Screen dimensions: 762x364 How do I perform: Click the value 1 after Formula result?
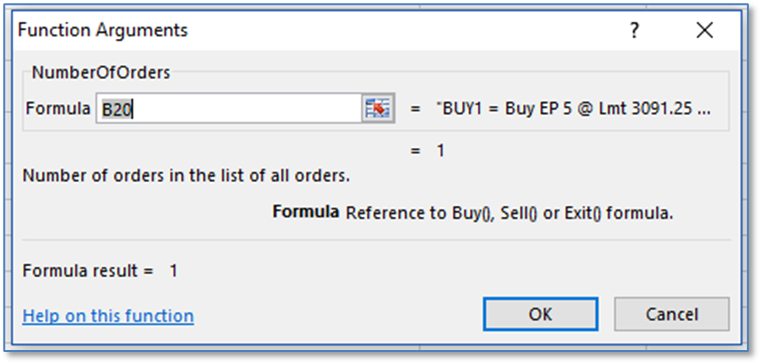click(x=173, y=271)
